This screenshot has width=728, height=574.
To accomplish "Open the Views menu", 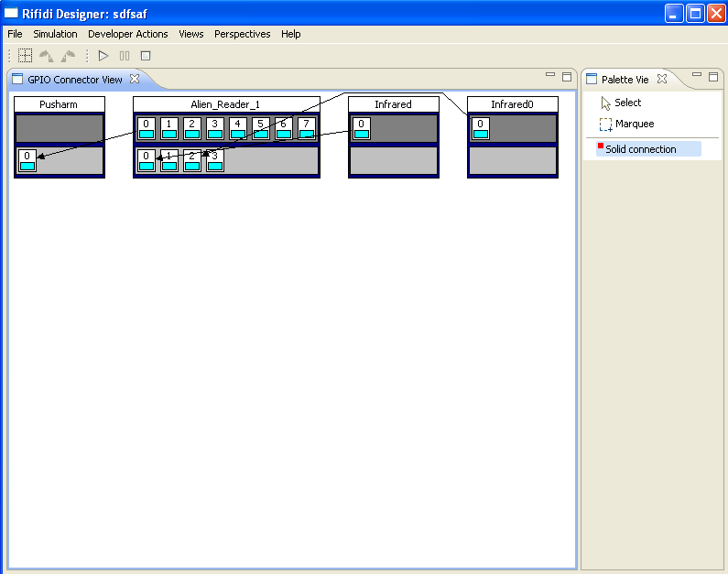I will [191, 34].
